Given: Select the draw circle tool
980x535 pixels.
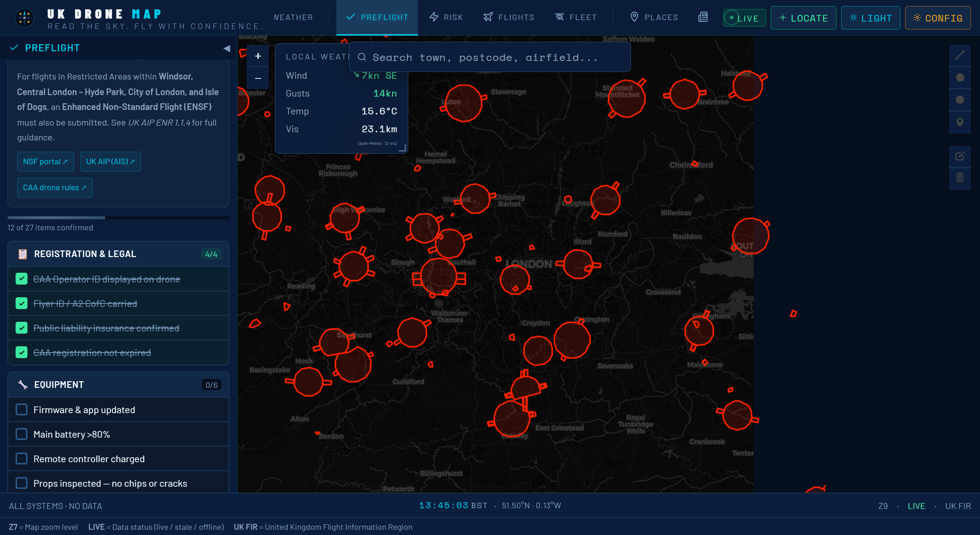Looking at the screenshot, I should pos(960,100).
